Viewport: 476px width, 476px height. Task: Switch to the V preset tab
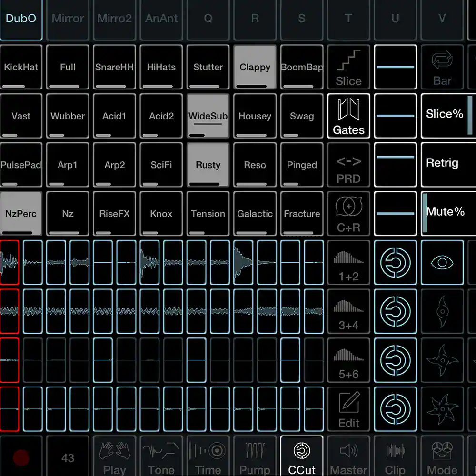coord(442,19)
